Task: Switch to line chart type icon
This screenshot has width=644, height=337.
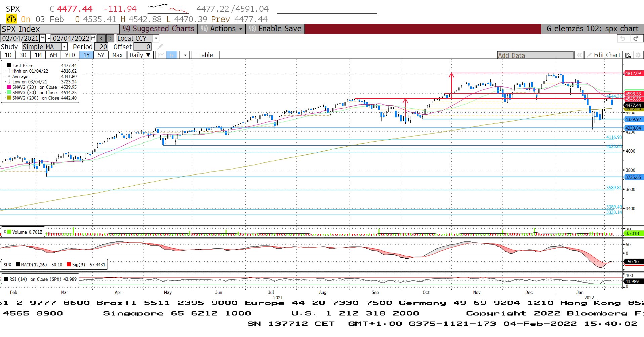Action: pos(161,55)
